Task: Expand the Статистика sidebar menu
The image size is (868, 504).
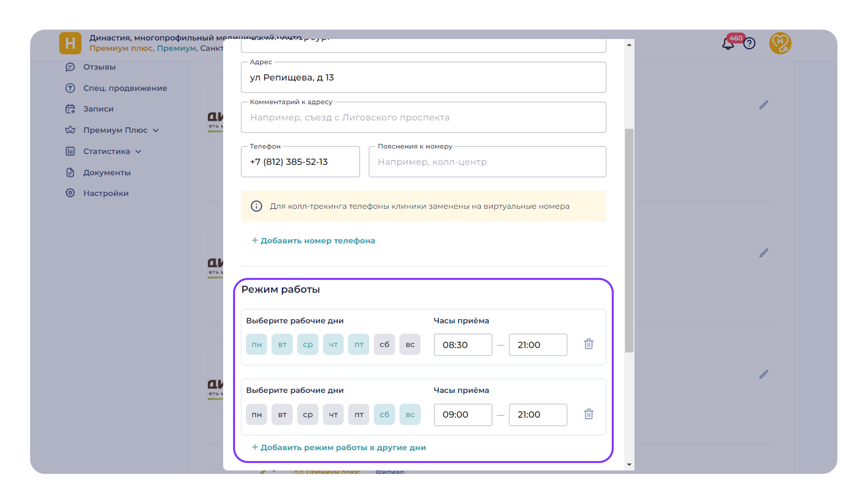Action: coord(107,152)
